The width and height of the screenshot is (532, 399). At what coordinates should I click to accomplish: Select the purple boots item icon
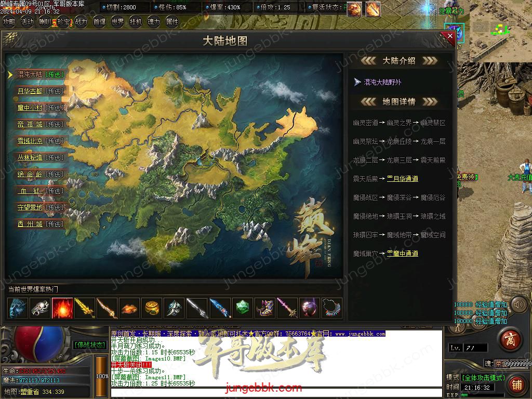pyautogui.click(x=264, y=308)
